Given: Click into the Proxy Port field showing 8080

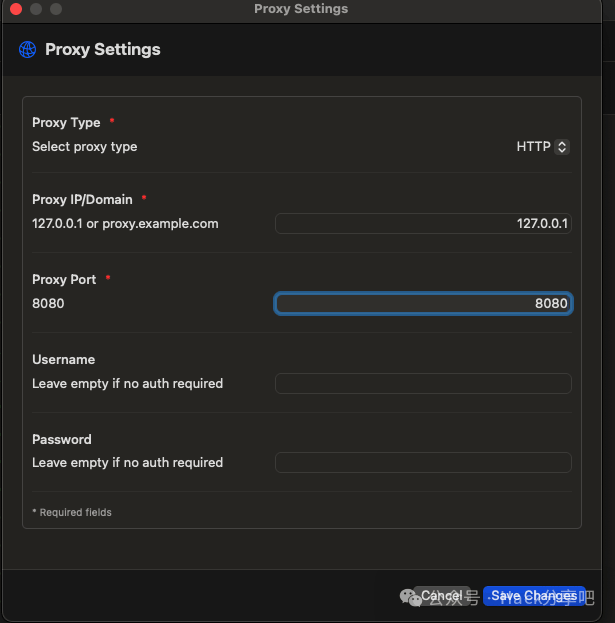Looking at the screenshot, I should point(423,304).
